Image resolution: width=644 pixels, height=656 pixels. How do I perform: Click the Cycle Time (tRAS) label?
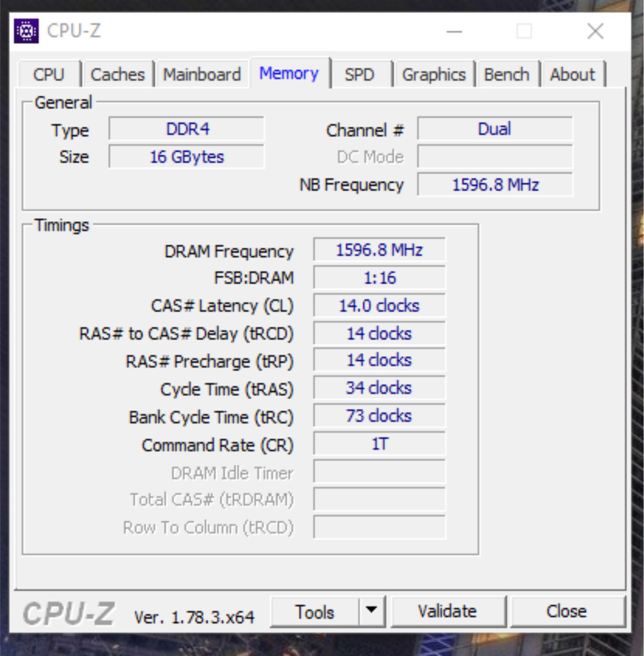pos(227,390)
